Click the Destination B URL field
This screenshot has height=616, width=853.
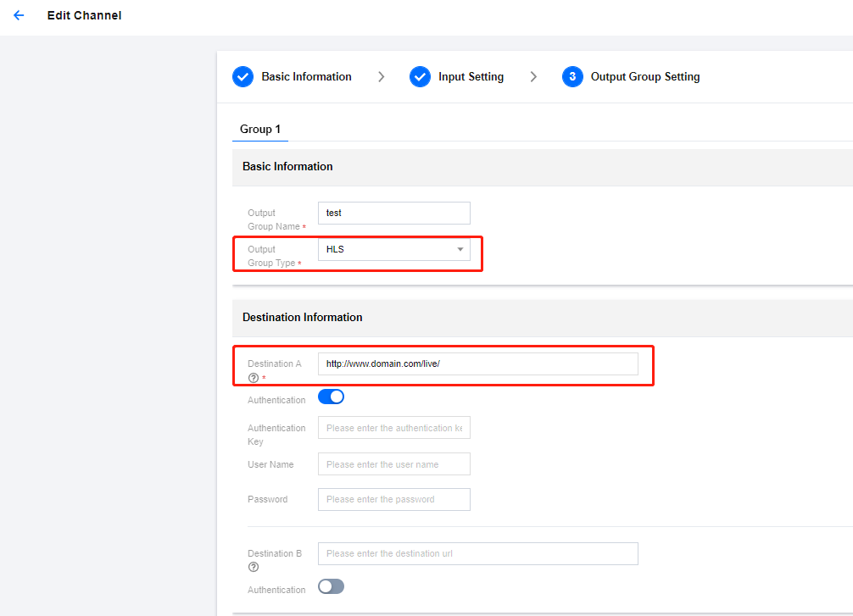click(477, 553)
